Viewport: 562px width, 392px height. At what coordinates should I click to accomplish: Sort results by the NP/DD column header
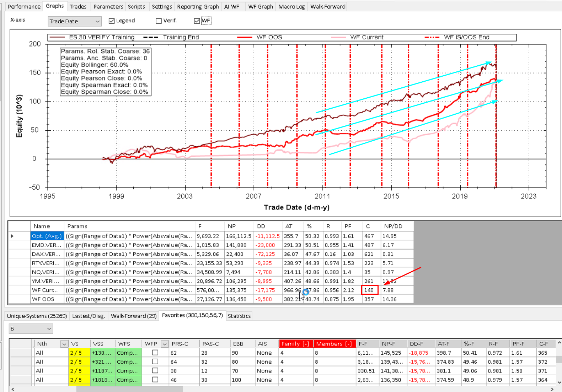[393, 226]
